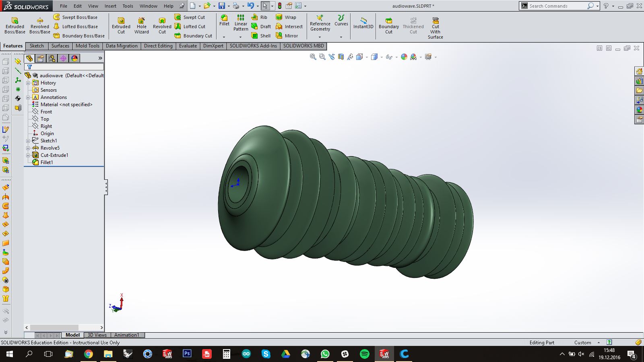Viewport: 644px width, 362px height.
Task: Click the Revolved Cut tool
Action: (x=162, y=26)
